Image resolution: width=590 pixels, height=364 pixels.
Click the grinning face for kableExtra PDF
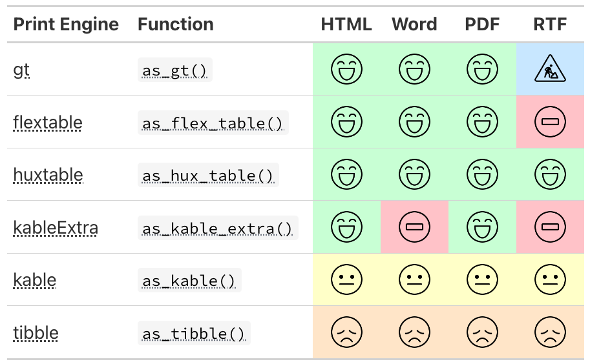point(482,227)
